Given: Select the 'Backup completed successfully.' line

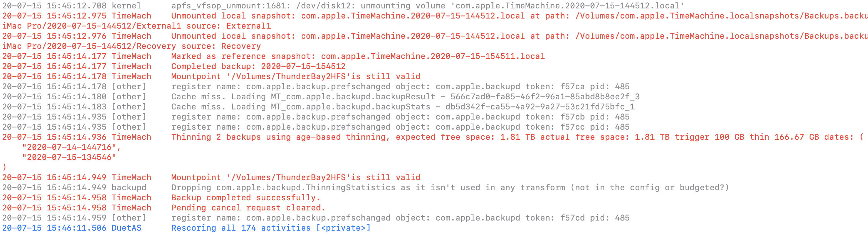Looking at the screenshot, I should point(245,198).
